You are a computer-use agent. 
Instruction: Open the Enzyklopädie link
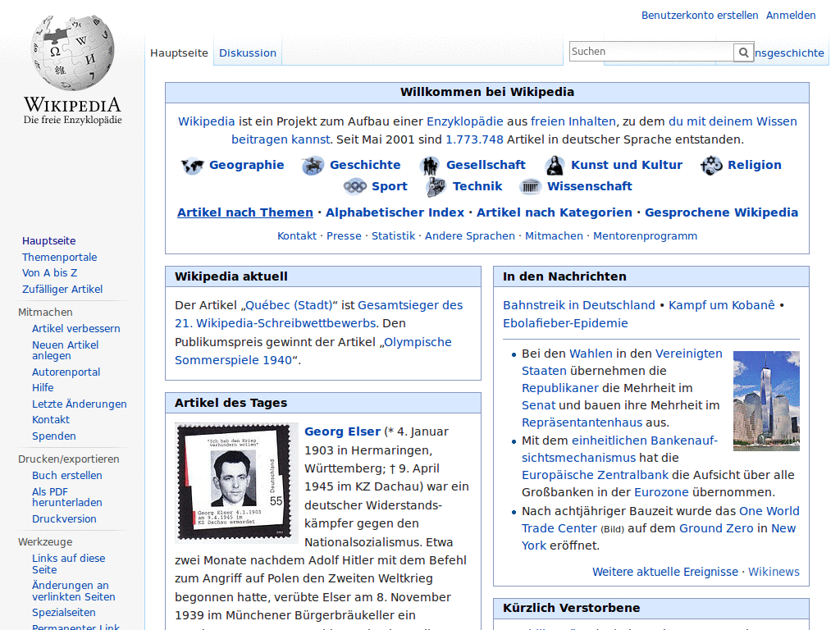click(465, 121)
